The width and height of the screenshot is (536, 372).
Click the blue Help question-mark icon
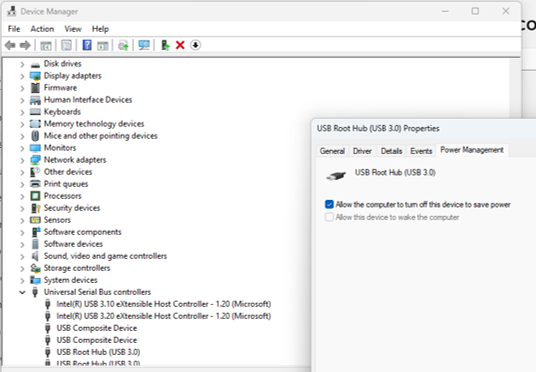(87, 45)
